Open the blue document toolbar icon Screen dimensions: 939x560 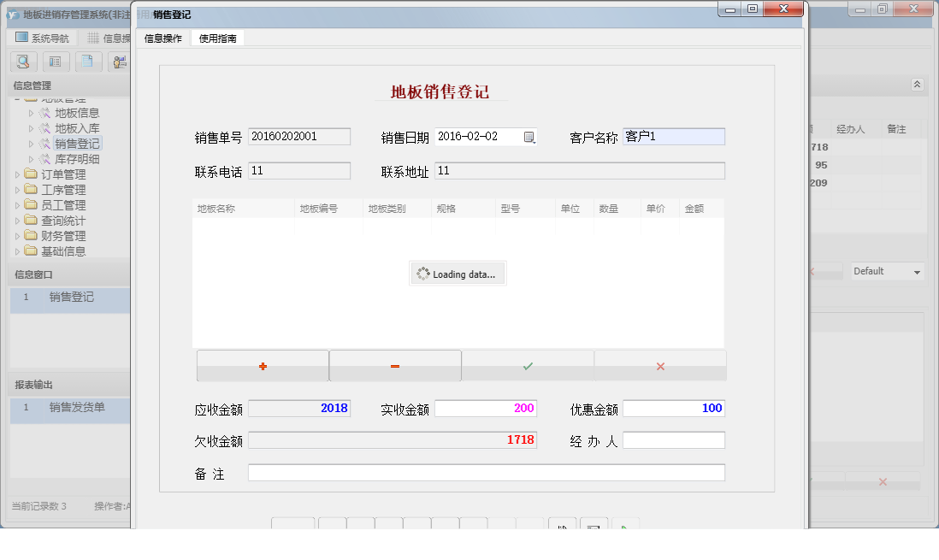point(88,62)
